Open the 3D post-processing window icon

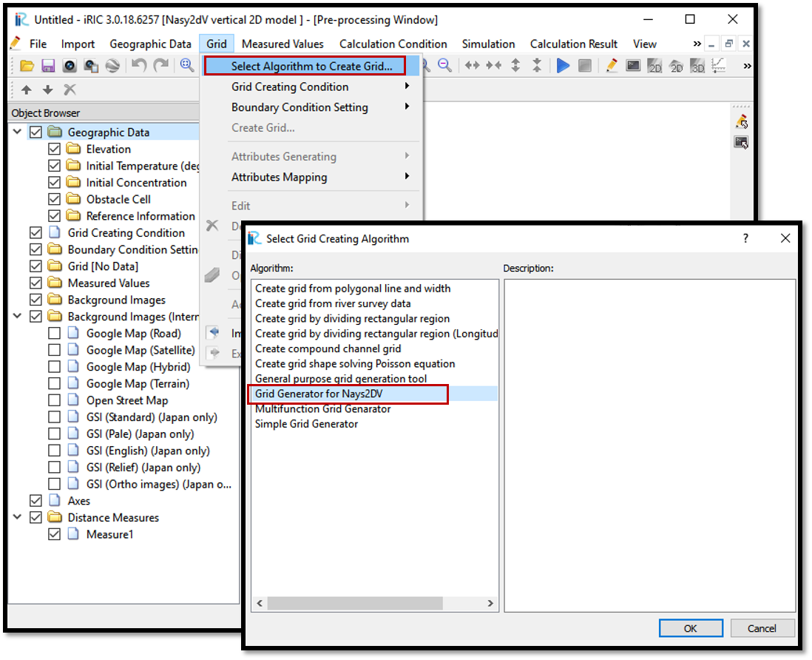[697, 66]
